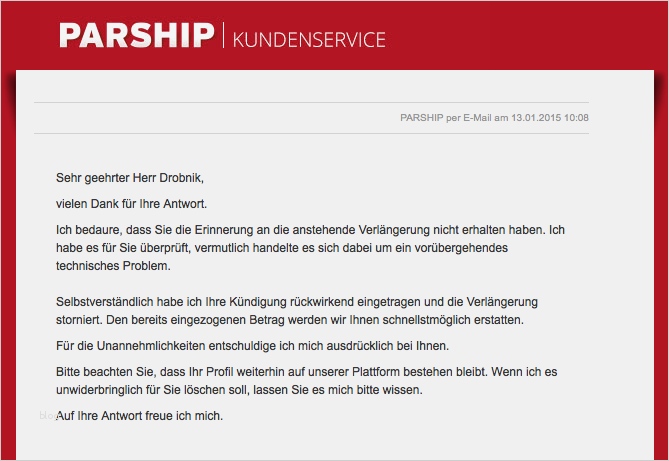Click the text "technisches Problem"
The height and width of the screenshot is (461, 669).
(113, 267)
